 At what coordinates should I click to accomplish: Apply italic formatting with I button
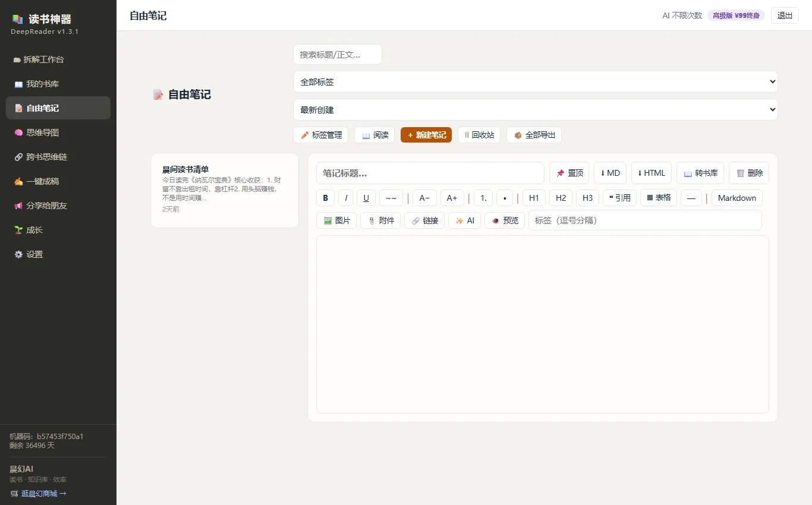(x=346, y=198)
